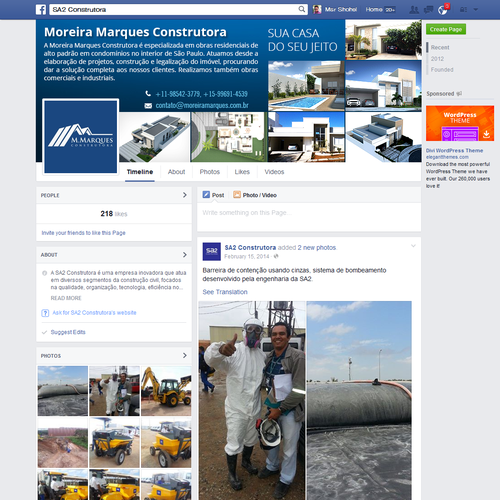Screen dimensions: 500x500
Task: Open Privacy Shortcuts lock icon
Action: tap(463, 10)
